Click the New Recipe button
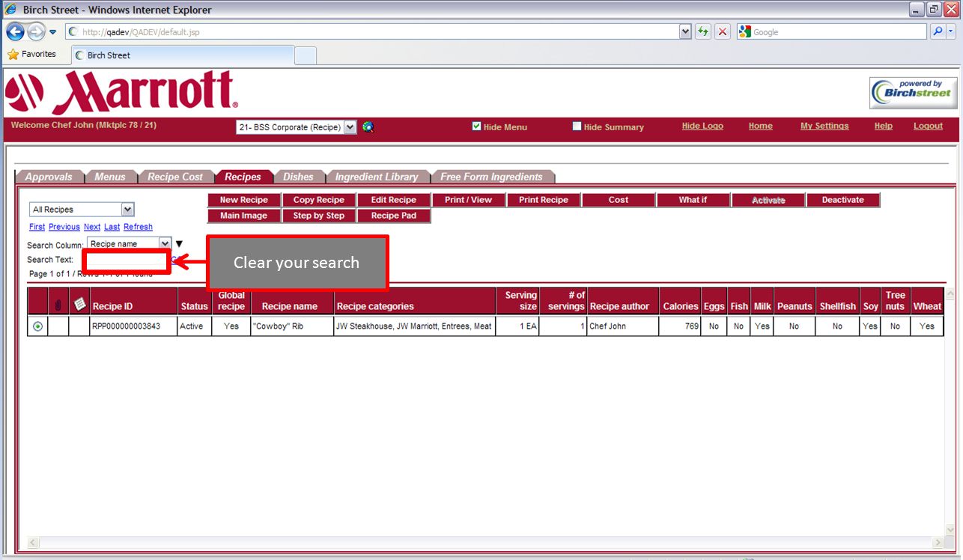This screenshot has width=963, height=560. 244,200
